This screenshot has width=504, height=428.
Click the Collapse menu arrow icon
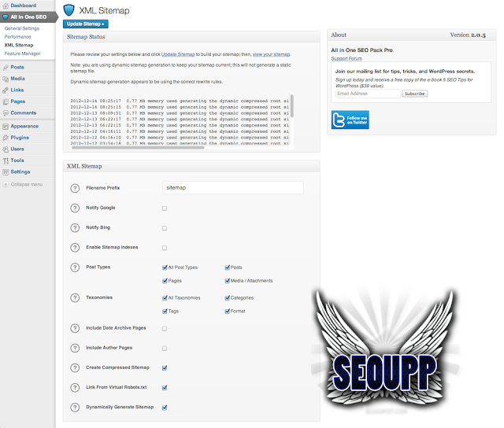click(x=6, y=184)
